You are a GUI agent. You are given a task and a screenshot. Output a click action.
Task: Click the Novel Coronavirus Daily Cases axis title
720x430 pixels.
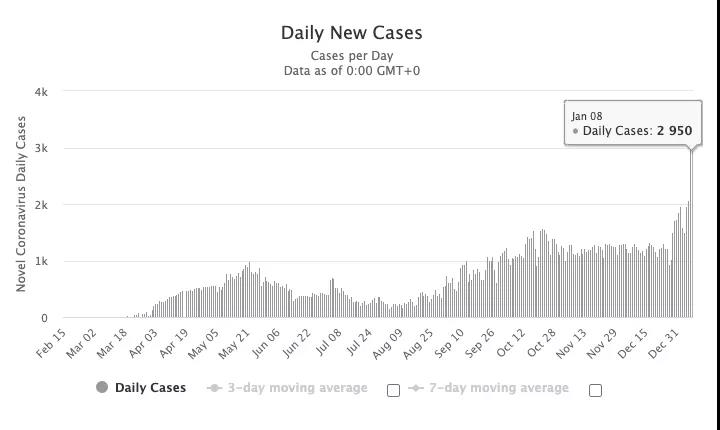21,204
